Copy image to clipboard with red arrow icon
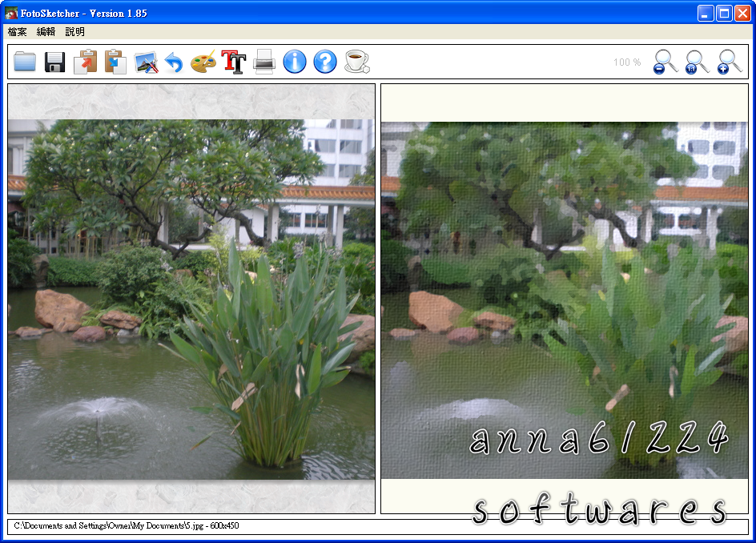The image size is (756, 543). click(86, 62)
